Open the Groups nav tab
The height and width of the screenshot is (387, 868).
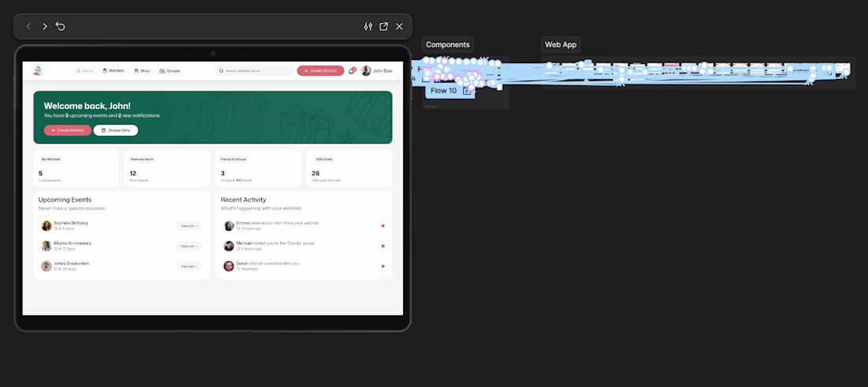pyautogui.click(x=170, y=71)
